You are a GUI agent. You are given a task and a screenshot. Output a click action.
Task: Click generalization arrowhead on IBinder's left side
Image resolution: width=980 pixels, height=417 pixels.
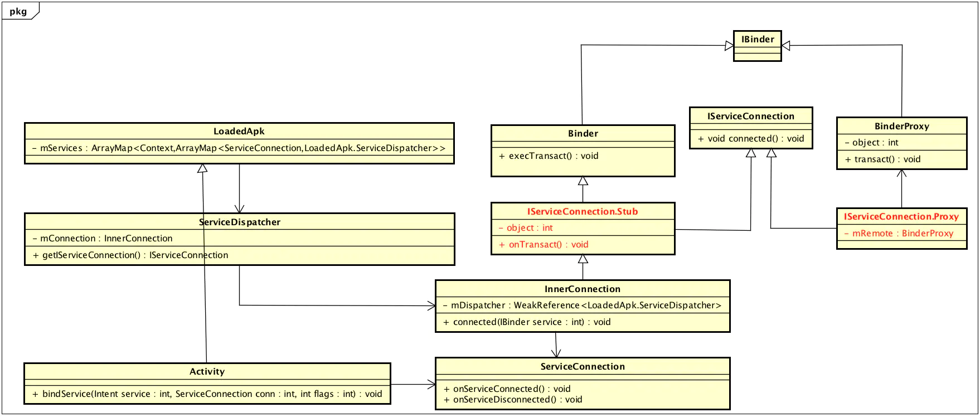[729, 46]
